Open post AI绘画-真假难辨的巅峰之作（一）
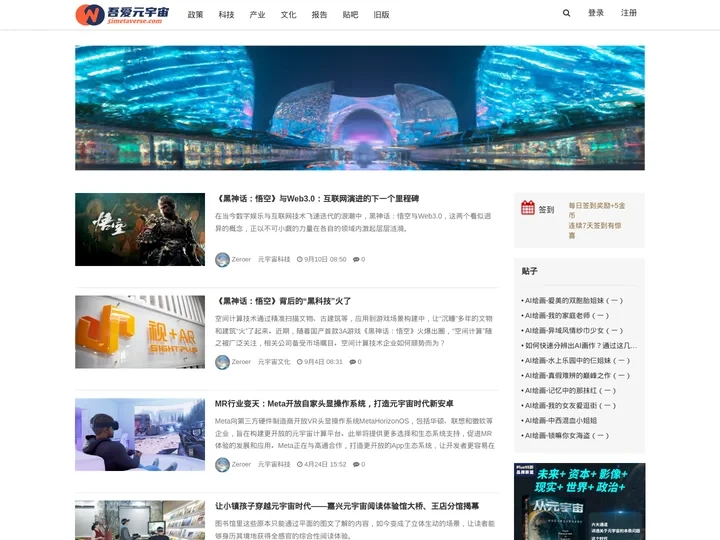Screen dimensions: 720x540 pos(577,376)
